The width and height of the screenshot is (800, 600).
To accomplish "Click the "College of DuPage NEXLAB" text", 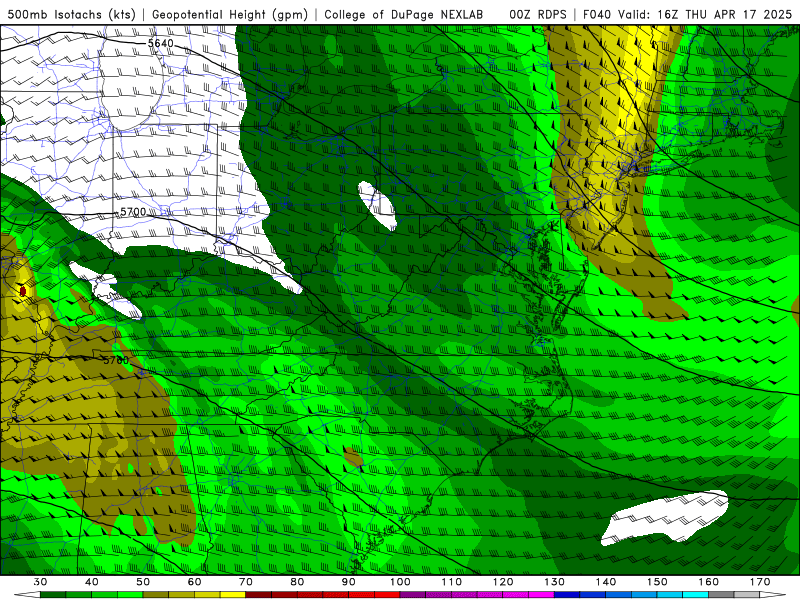I will 404,14.
